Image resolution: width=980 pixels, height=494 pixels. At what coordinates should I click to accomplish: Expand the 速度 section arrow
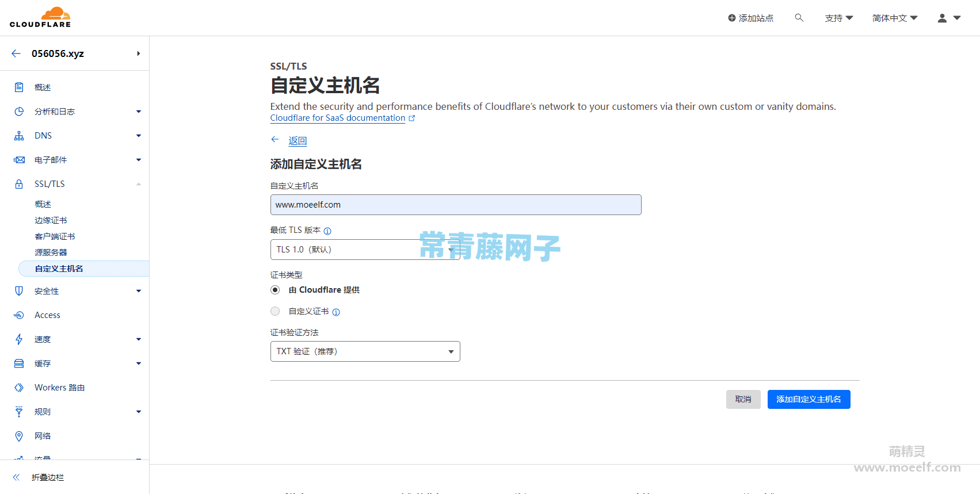[x=139, y=339]
